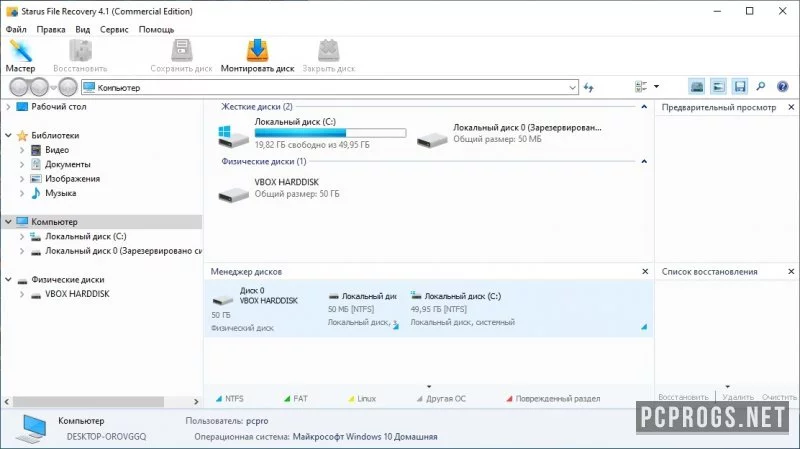The width and height of the screenshot is (800, 449).
Task: Open the Правка menu
Action: coord(51,30)
